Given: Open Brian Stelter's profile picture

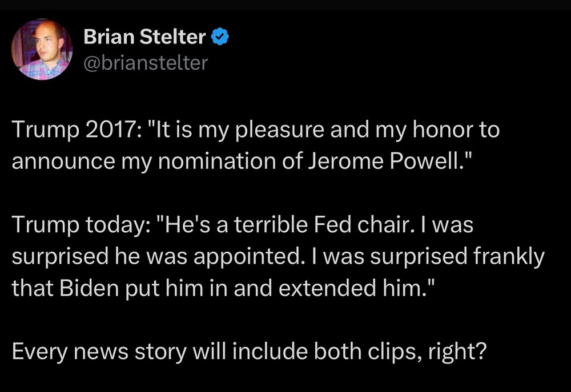Looking at the screenshot, I should pos(42,50).
